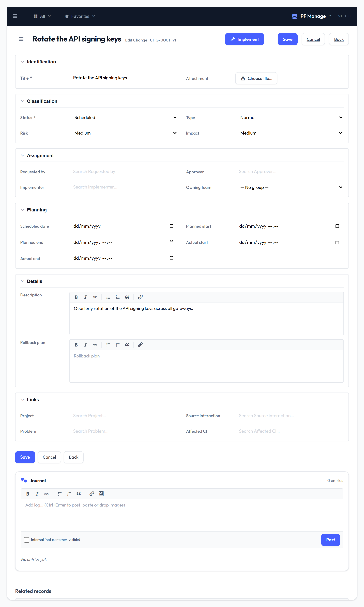Click the bottom Back link
The height and width of the screenshot is (607, 364).
pos(74,457)
